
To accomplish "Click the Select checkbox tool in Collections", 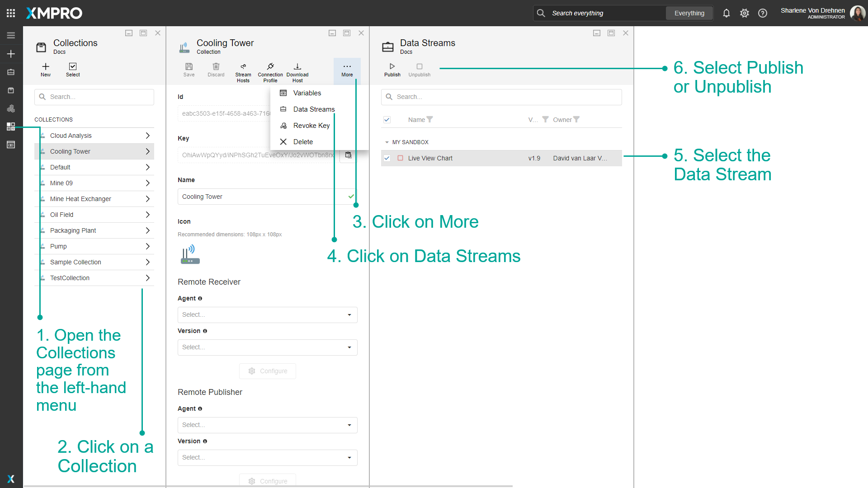I will click(x=73, y=67).
